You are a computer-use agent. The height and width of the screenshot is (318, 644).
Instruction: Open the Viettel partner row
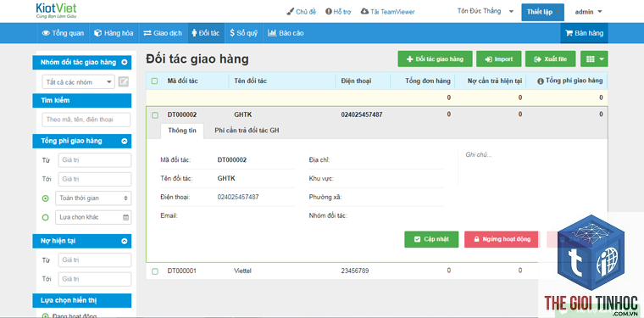pos(242,271)
